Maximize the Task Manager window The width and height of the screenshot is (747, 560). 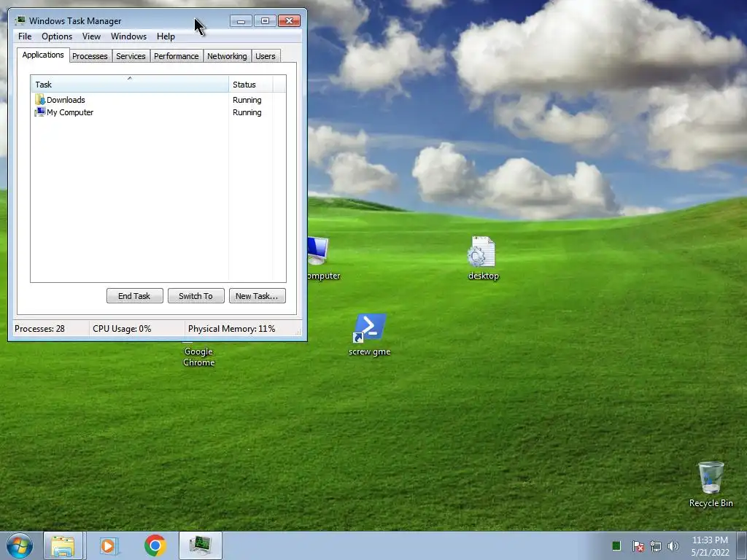point(265,21)
